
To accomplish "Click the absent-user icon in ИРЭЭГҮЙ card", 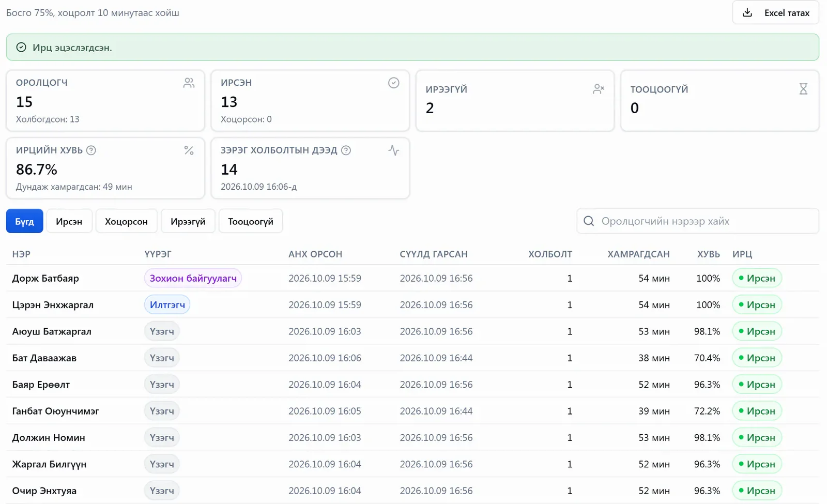I will point(599,89).
